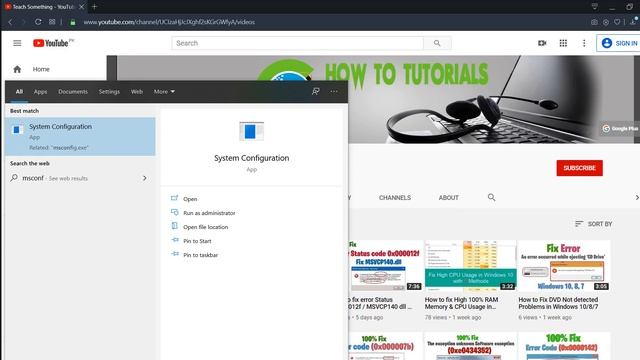Click the Google Plus banner link
Viewport: 640px width, 360px height.
point(620,129)
